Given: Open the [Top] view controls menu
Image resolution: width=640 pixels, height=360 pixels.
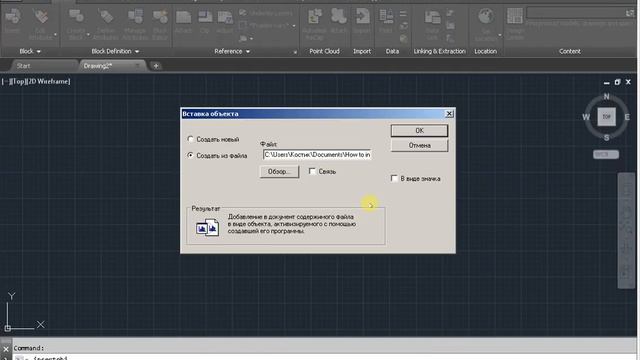Looking at the screenshot, I should tap(18, 81).
